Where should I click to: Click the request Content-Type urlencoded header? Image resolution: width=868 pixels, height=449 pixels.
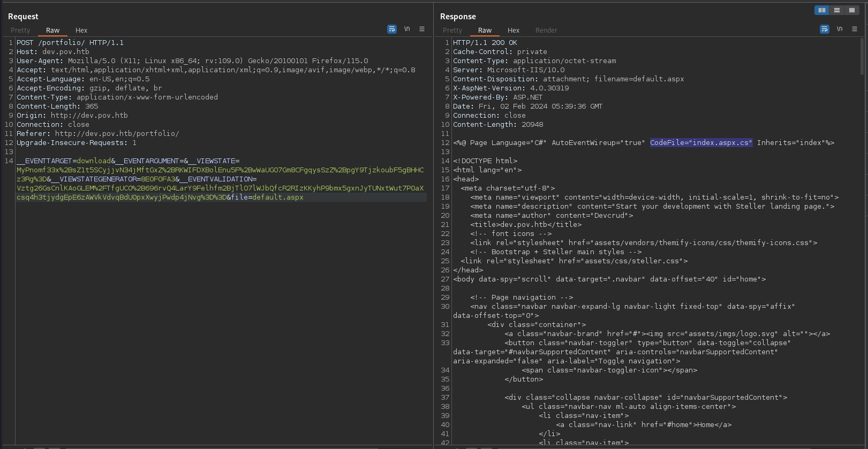pyautogui.click(x=117, y=97)
